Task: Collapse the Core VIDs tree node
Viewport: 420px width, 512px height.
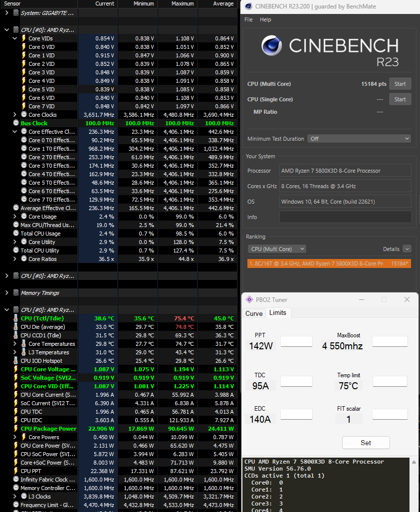Action: (14, 38)
